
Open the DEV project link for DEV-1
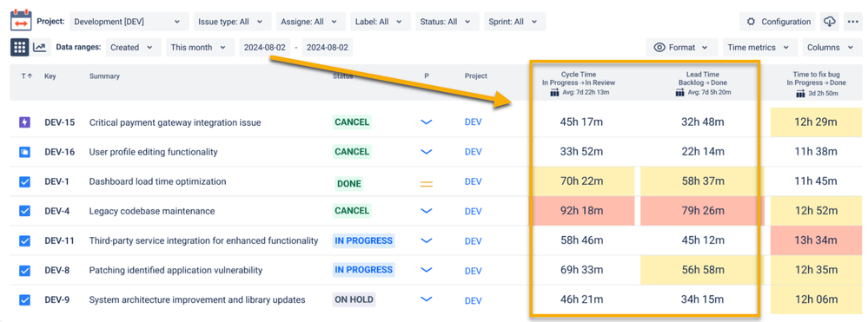pos(474,181)
